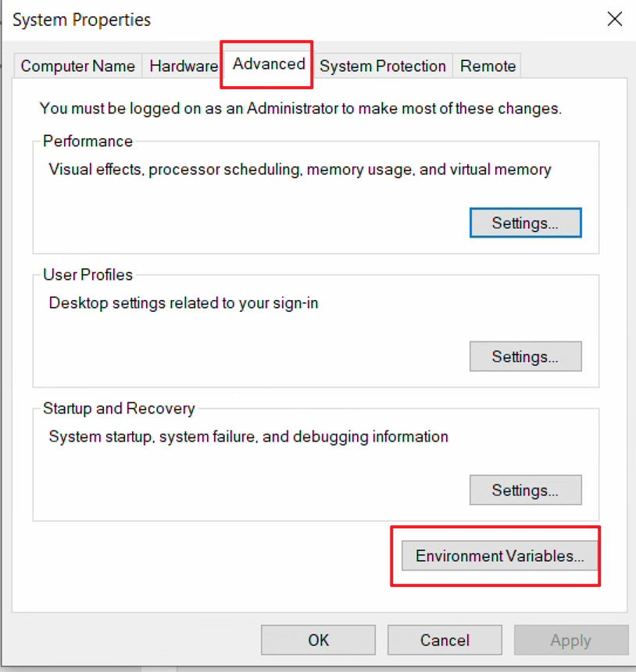Click the Environment Variables button
This screenshot has height=672, width=636.
coord(500,556)
